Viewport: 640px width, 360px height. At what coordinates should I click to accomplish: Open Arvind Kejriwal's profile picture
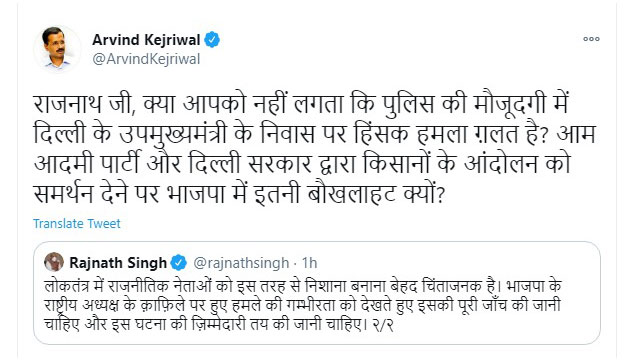[58, 49]
